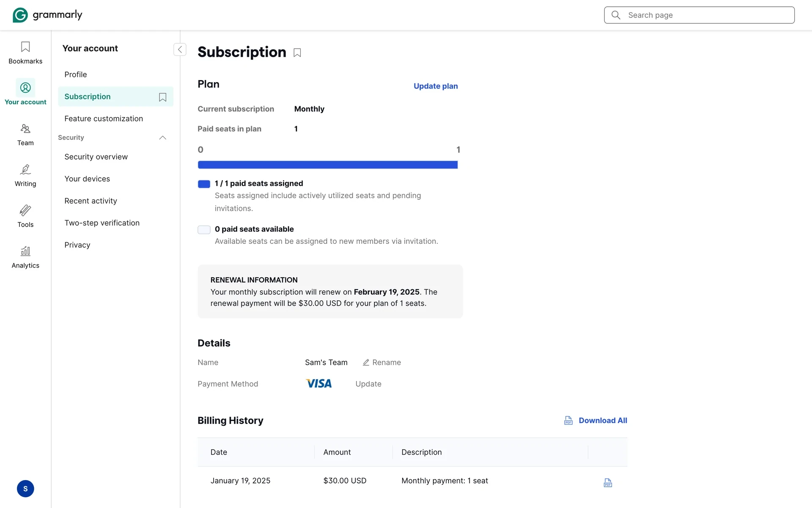Open the Writing section
This screenshot has height=508, width=812.
tap(25, 176)
